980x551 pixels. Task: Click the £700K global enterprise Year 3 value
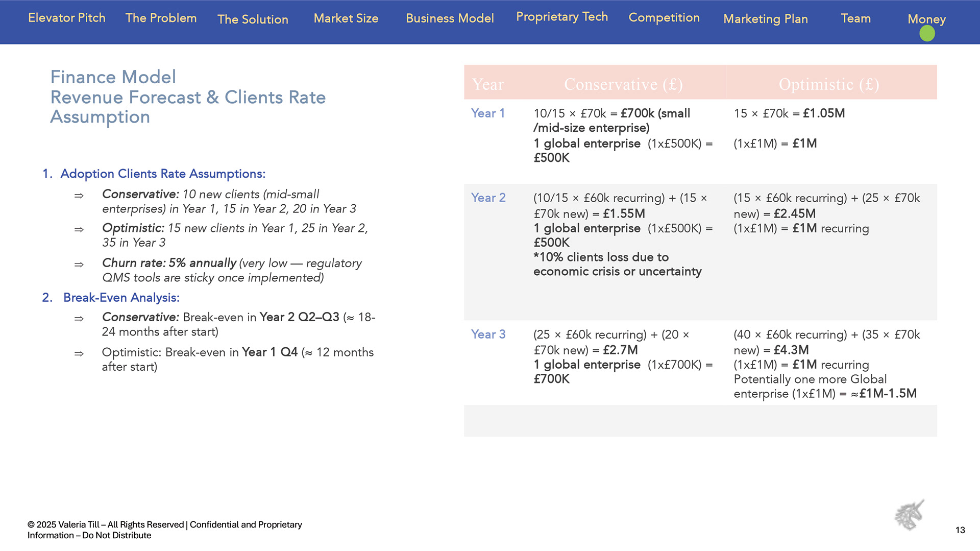point(551,379)
